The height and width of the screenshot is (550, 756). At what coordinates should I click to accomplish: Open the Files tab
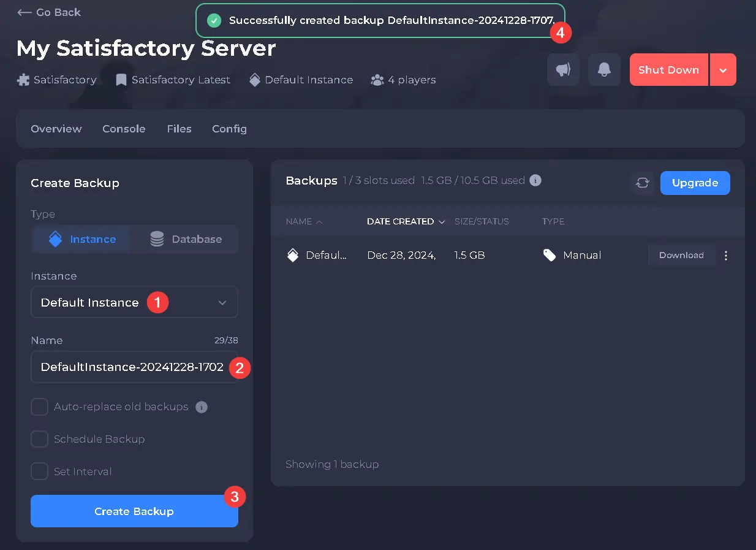click(179, 129)
